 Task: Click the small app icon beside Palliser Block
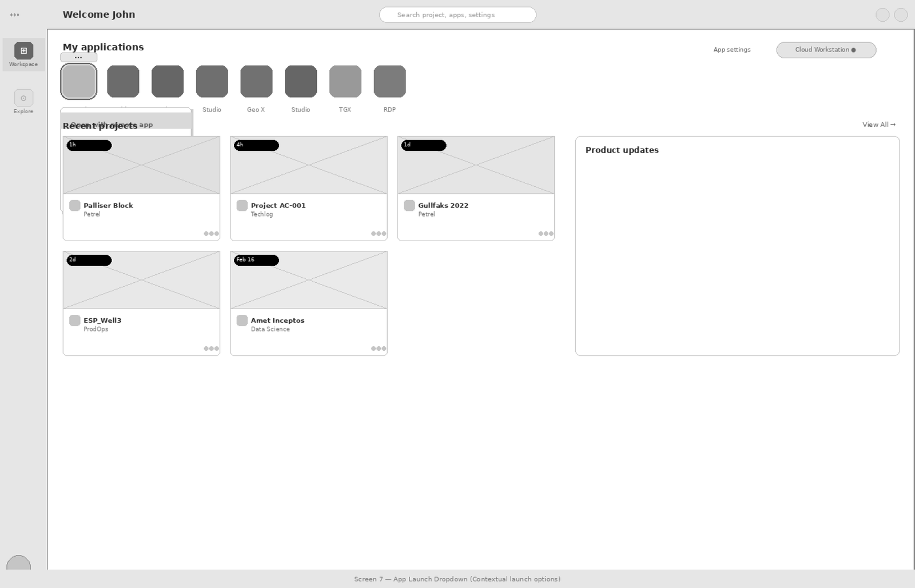coord(75,206)
